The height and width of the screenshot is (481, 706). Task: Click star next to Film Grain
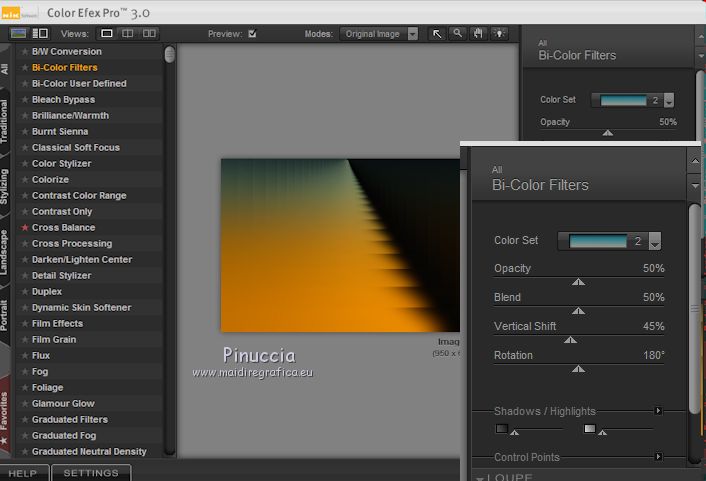(x=25, y=340)
